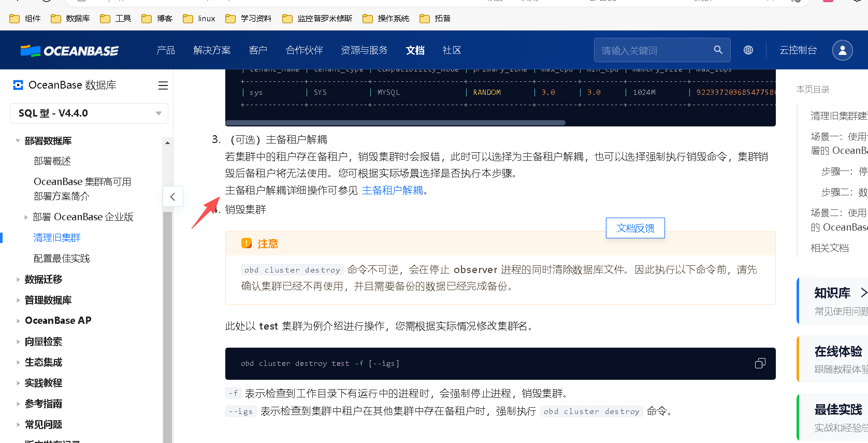Viewport: 868px width, 443px height.
Task: Click the sidebar vertical scrollbar thumb
Action: (167, 326)
